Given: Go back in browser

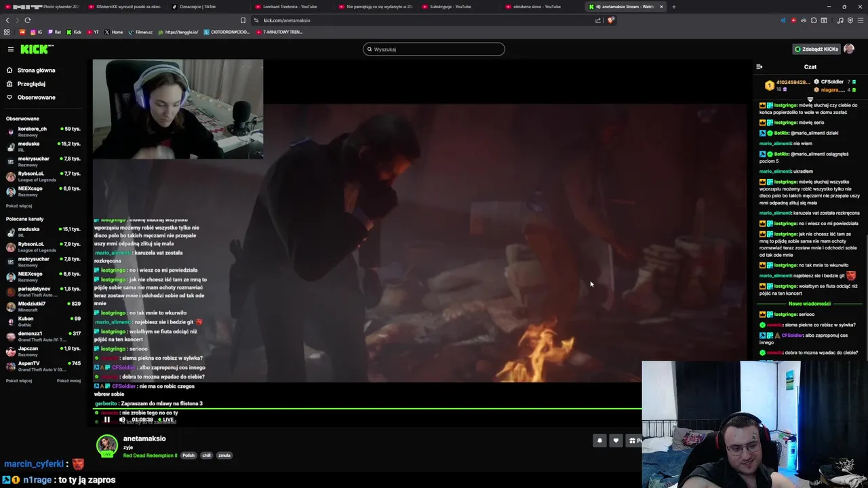Looking at the screenshot, I should (7, 20).
